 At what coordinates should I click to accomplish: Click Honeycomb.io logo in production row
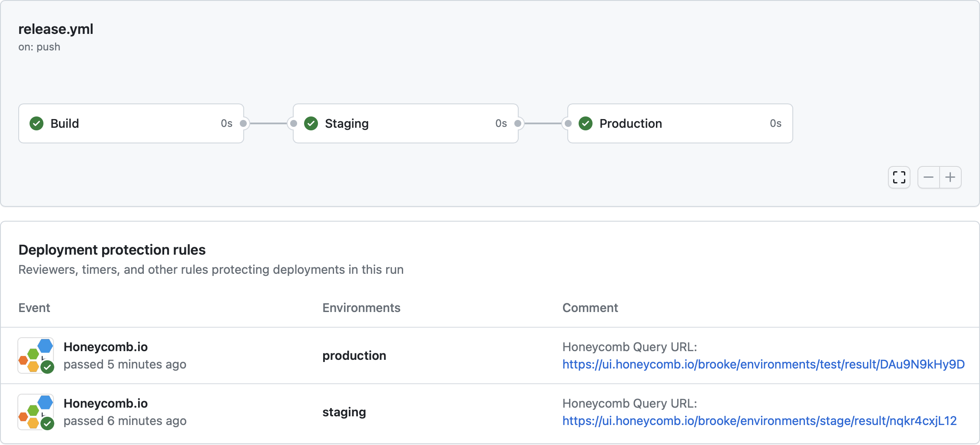[36, 355]
